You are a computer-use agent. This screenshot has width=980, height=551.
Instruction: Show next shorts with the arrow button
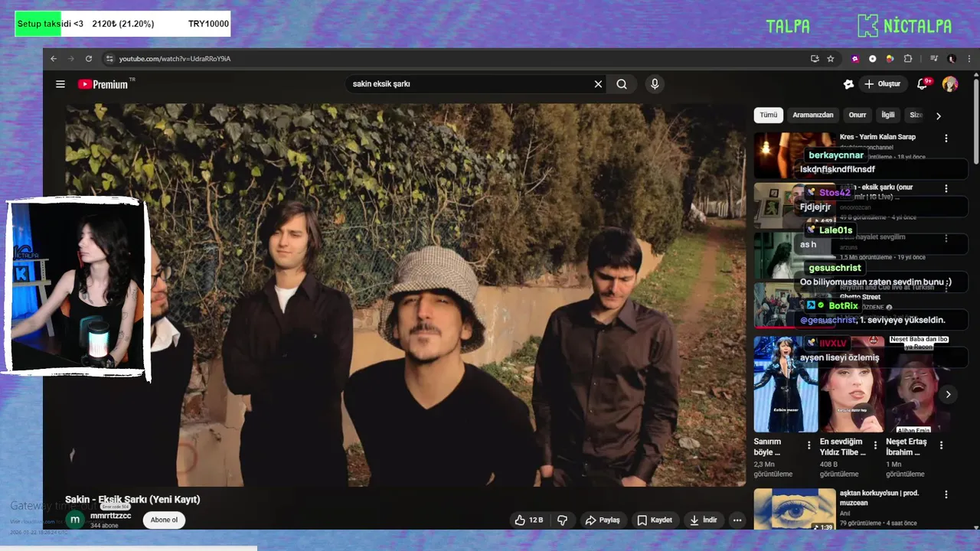click(948, 394)
